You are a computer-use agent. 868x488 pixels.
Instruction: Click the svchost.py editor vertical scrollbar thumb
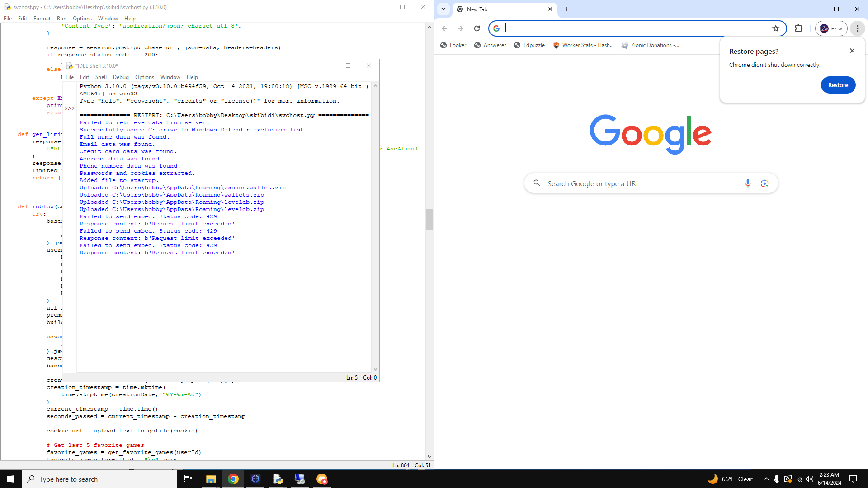tap(429, 220)
